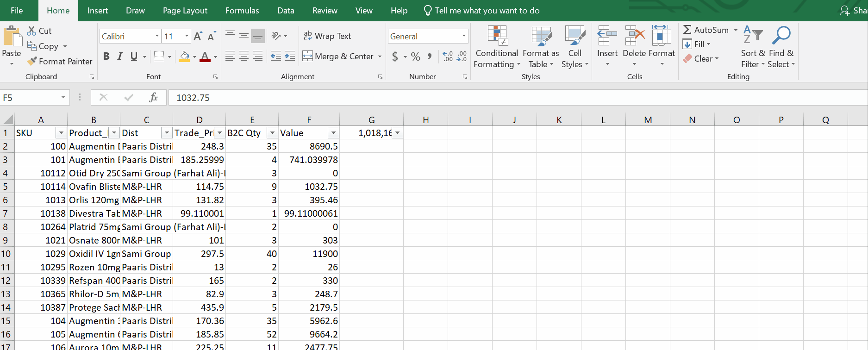Click AutoSum button

(x=706, y=30)
